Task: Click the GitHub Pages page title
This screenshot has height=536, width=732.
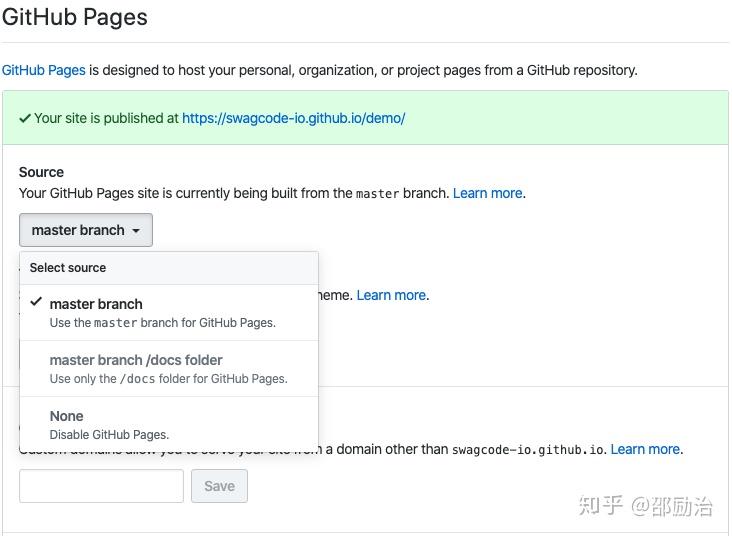Action: pyautogui.click(x=75, y=17)
